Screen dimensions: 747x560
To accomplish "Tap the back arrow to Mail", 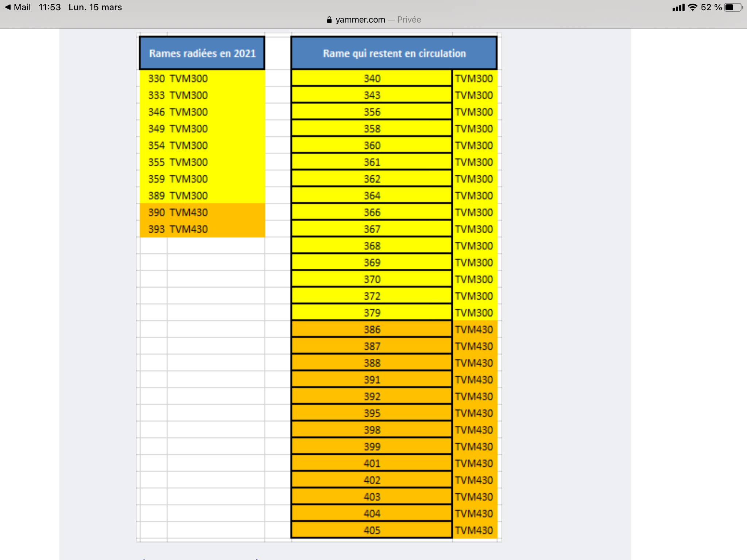I will [8, 7].
